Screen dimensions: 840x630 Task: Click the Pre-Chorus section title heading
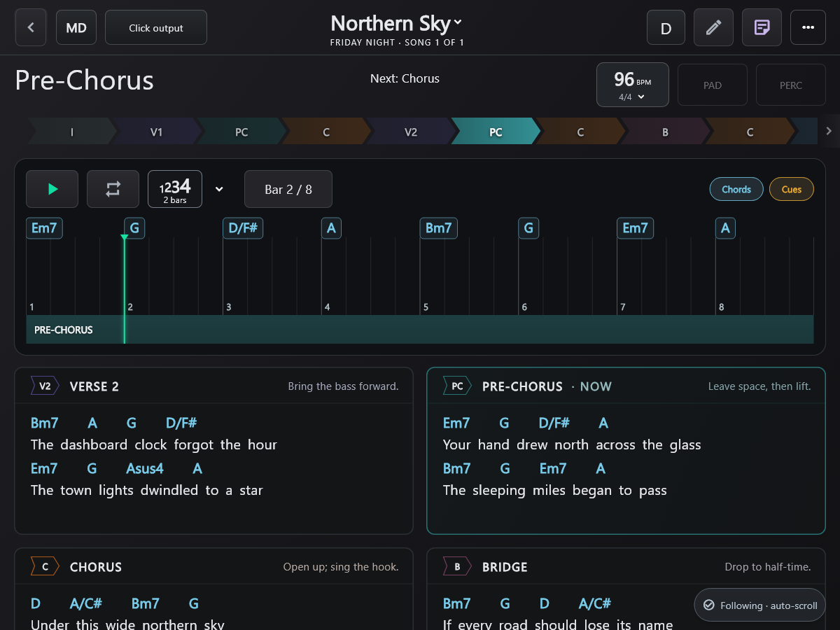click(x=84, y=80)
